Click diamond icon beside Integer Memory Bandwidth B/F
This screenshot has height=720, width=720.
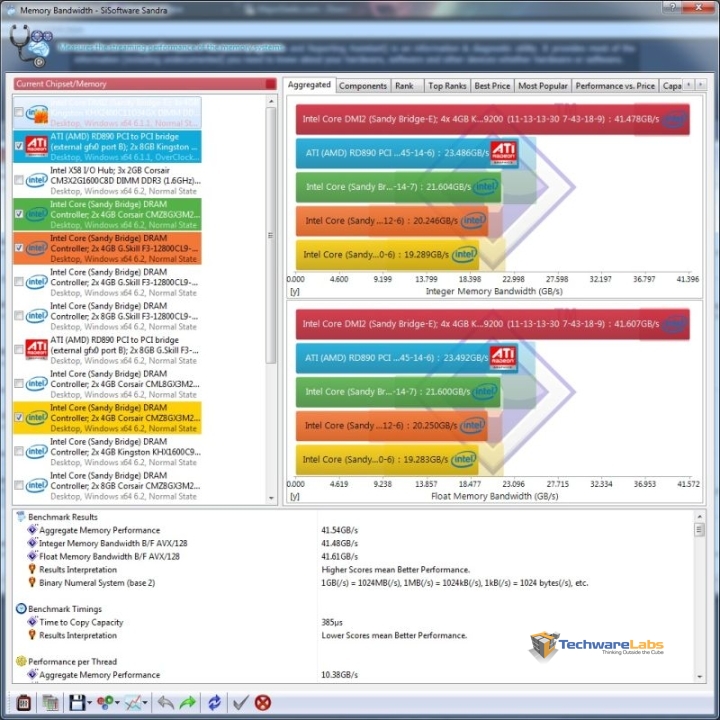(x=32, y=543)
